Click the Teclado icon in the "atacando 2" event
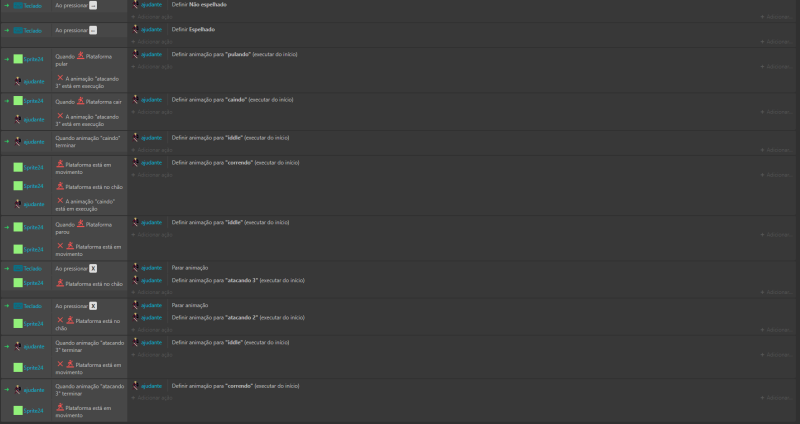 (x=18, y=306)
